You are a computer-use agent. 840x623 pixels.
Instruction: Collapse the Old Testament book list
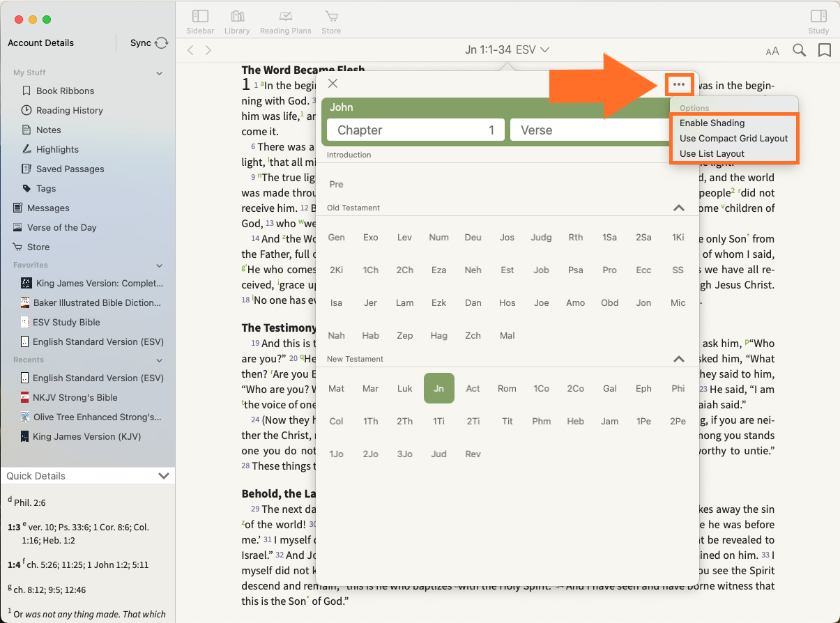click(x=678, y=208)
